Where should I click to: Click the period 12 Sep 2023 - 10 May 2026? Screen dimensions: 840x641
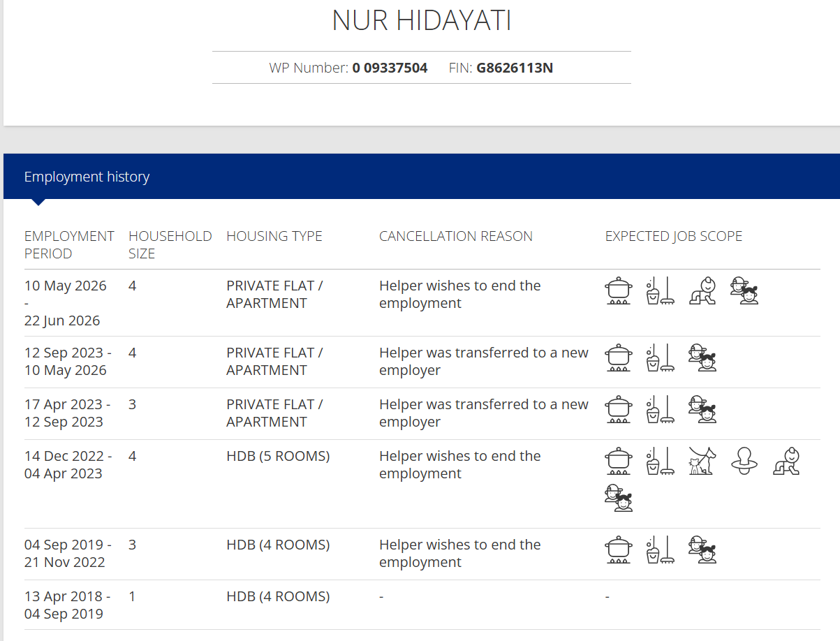pos(68,362)
